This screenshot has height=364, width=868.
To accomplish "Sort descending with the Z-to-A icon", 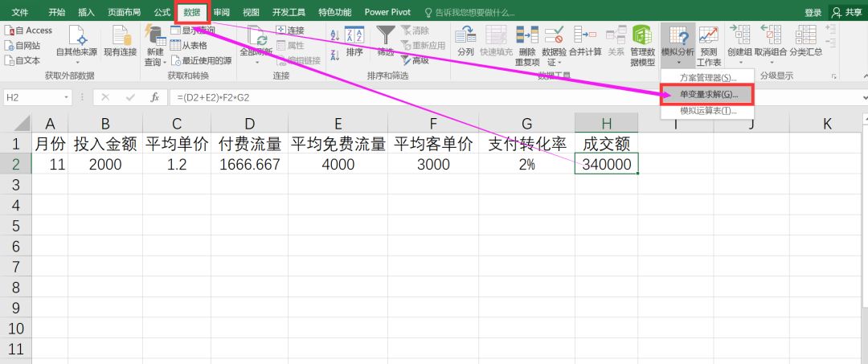I will click(334, 55).
